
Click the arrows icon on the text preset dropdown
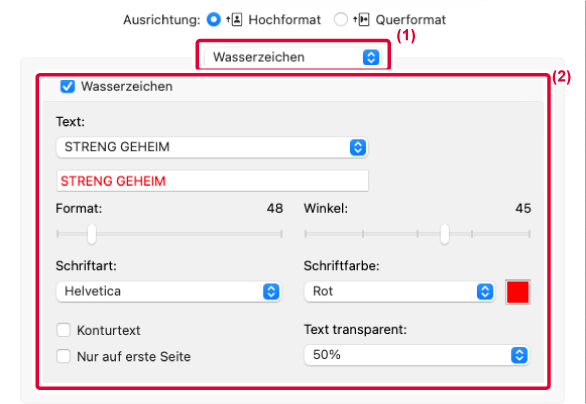[358, 147]
